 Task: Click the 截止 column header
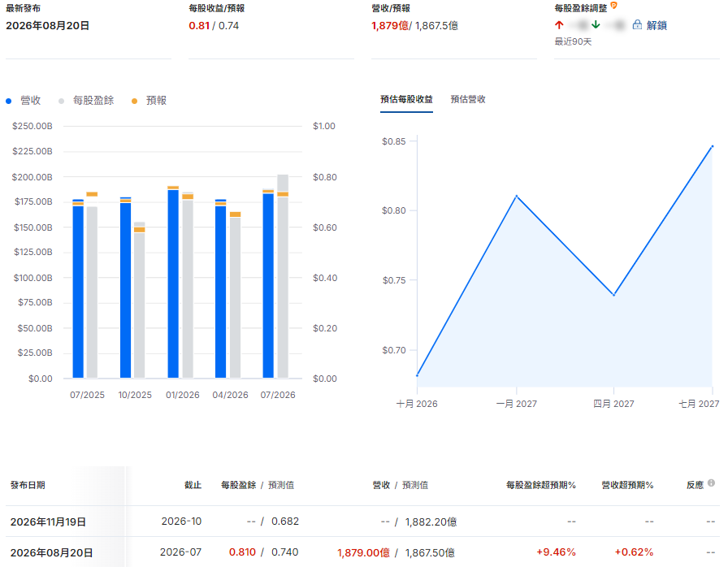[193, 485]
